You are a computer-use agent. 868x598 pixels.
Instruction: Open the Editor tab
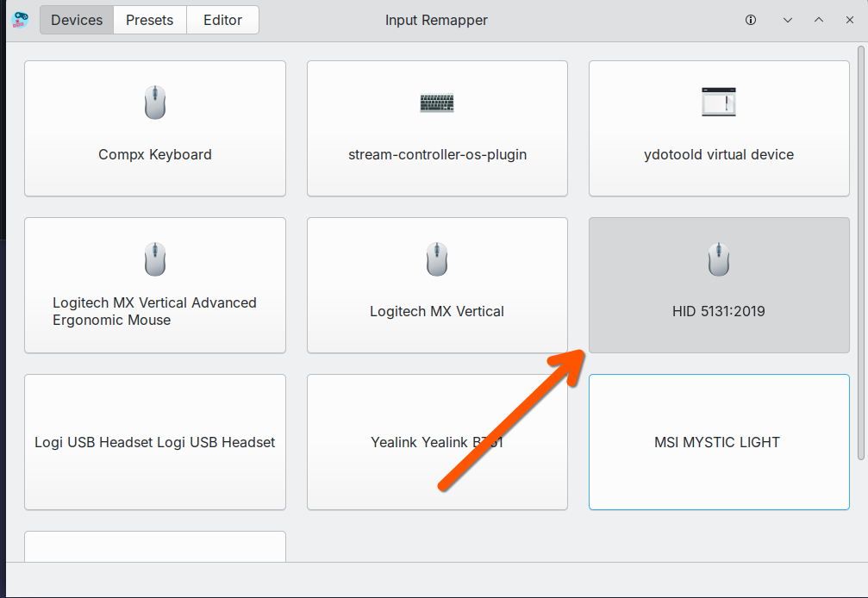pyautogui.click(x=222, y=19)
